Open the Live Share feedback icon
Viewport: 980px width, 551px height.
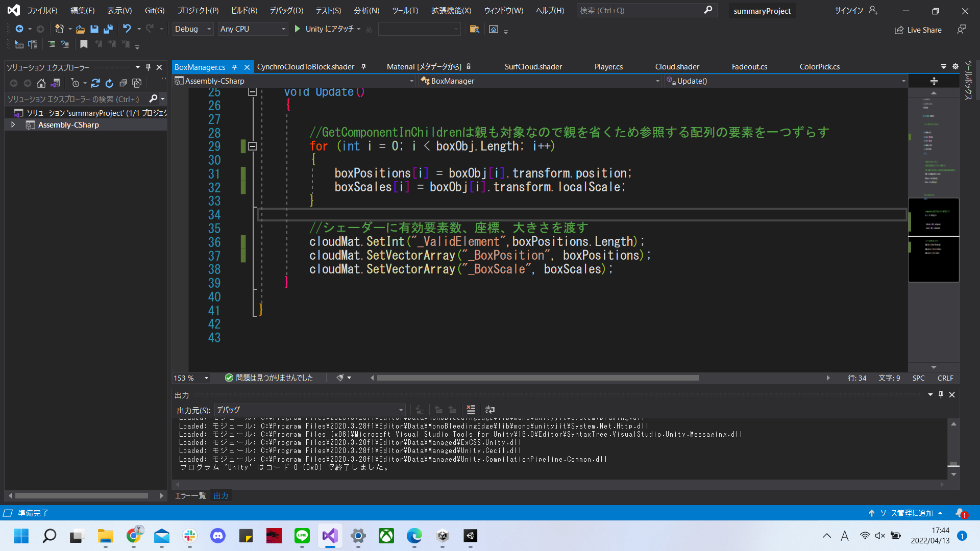(962, 30)
